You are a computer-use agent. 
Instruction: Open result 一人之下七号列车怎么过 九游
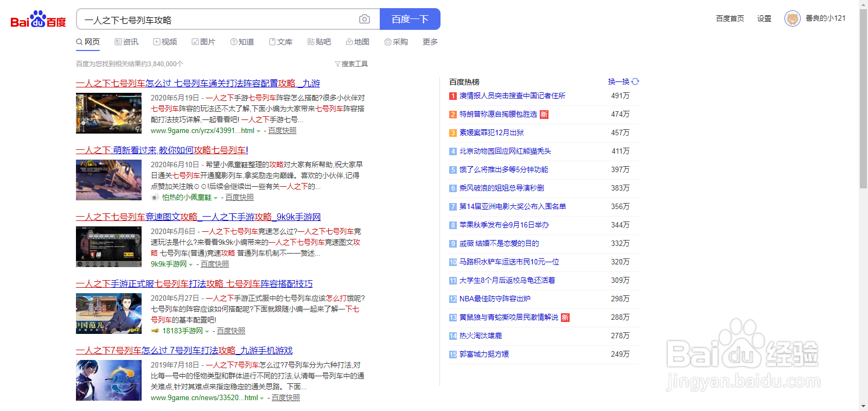click(x=198, y=83)
